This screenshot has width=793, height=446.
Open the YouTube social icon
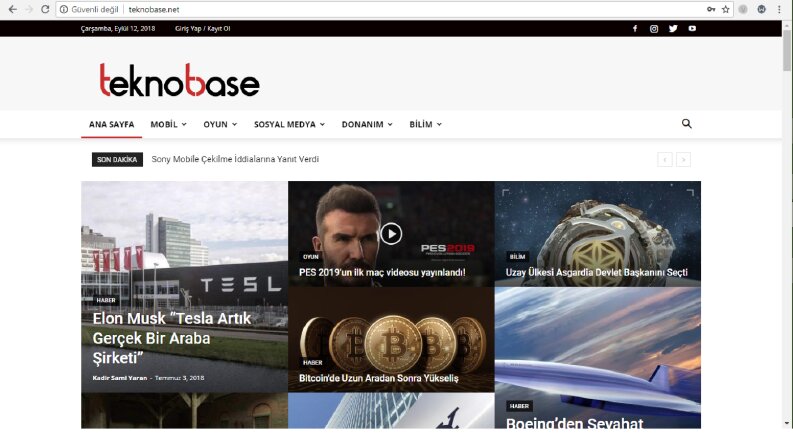pos(692,29)
